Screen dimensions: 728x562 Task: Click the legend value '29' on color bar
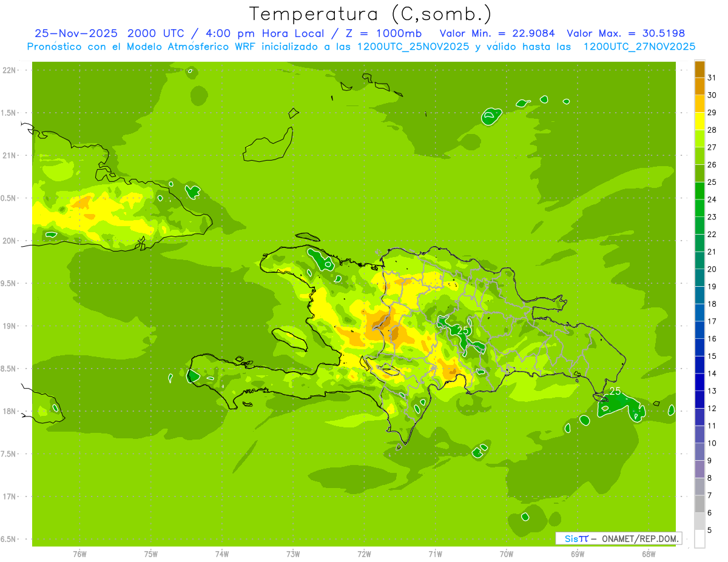point(712,112)
